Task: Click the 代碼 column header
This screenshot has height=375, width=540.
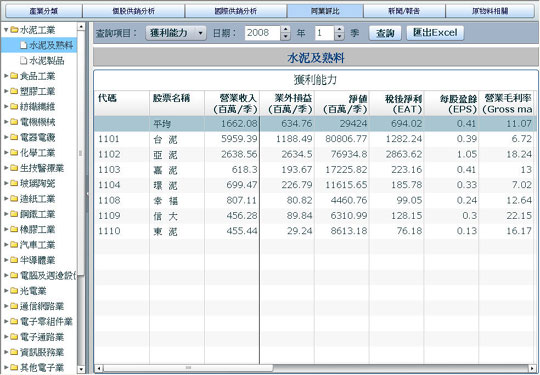Action: (x=122, y=103)
